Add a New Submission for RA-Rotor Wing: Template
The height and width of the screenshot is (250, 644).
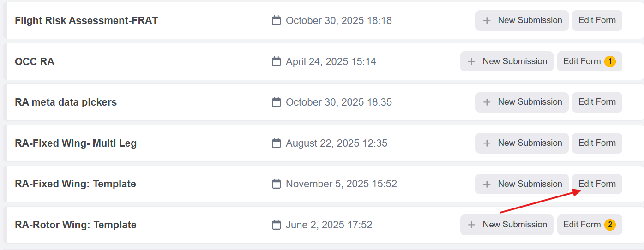coord(506,225)
